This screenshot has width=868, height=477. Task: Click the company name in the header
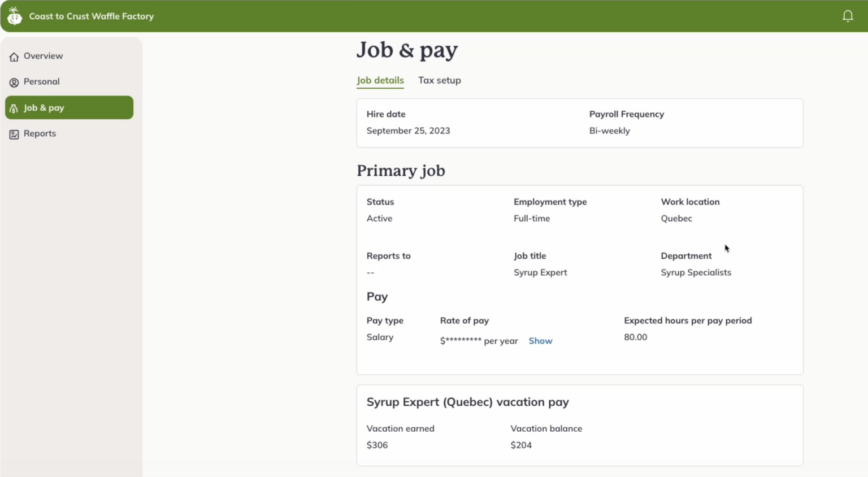click(x=91, y=16)
